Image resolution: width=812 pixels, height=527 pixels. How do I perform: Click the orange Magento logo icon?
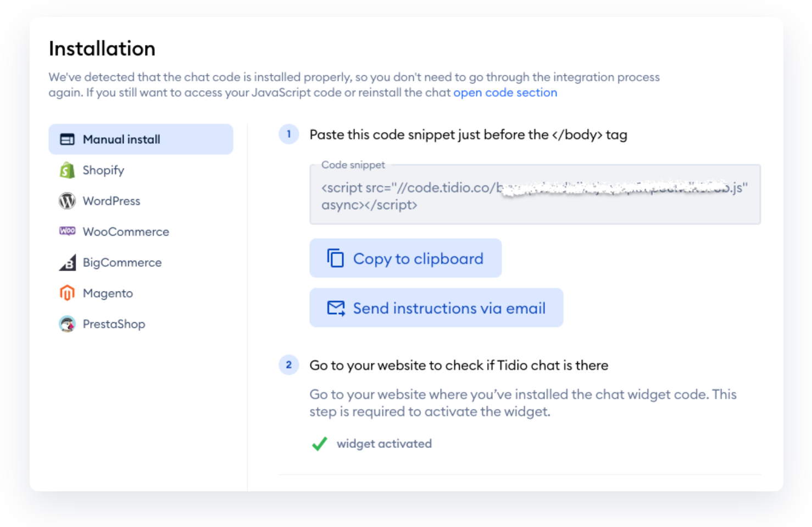67,293
